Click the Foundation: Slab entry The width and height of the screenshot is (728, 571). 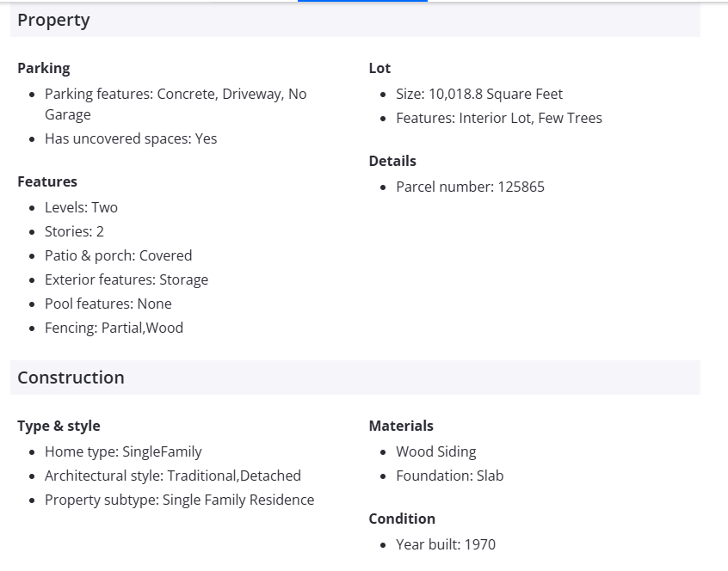(449, 476)
